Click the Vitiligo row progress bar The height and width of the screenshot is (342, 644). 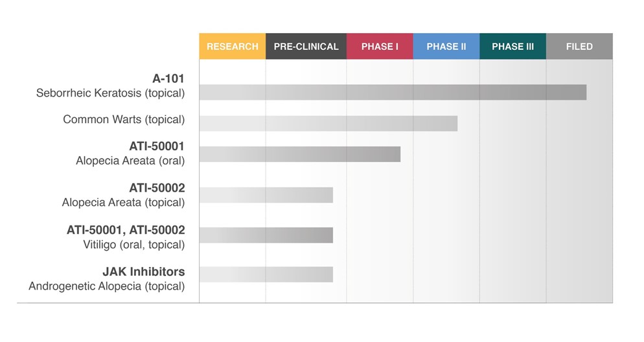pos(266,235)
